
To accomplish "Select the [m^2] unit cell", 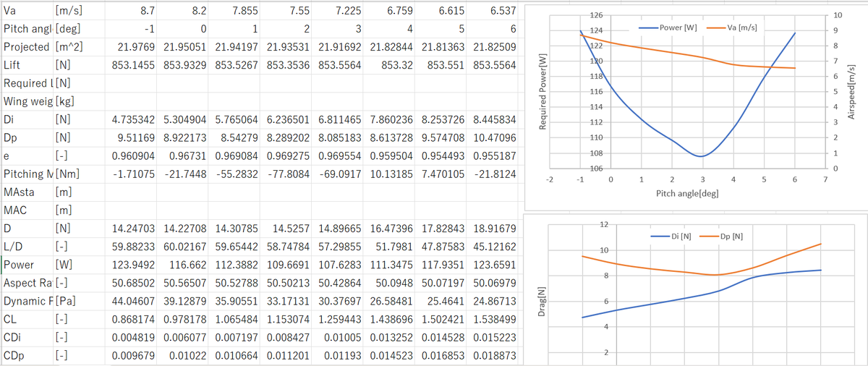I will point(80,46).
